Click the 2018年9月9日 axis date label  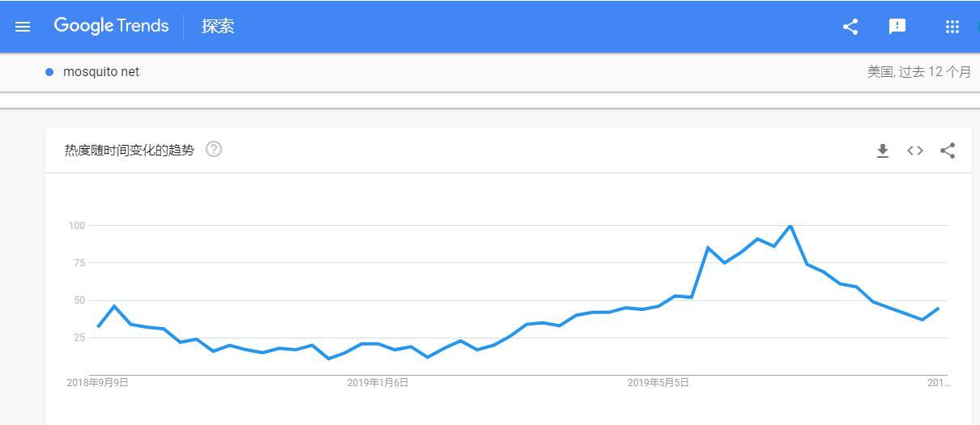[97, 382]
